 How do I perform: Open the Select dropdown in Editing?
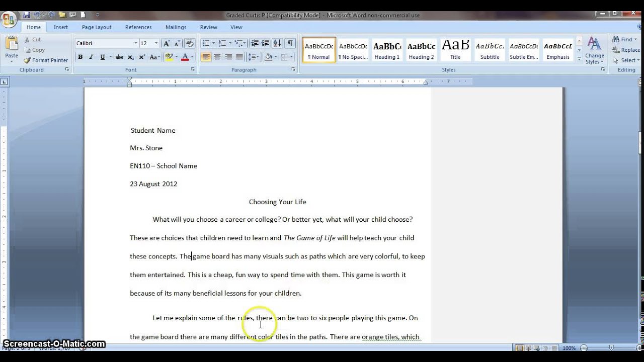coord(625,60)
